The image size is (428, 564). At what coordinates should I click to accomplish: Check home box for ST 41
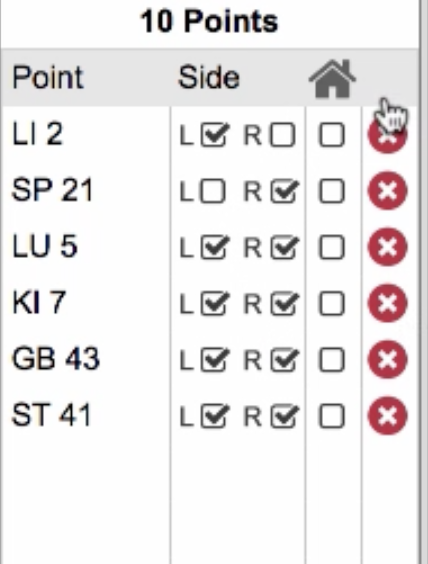tap(332, 416)
